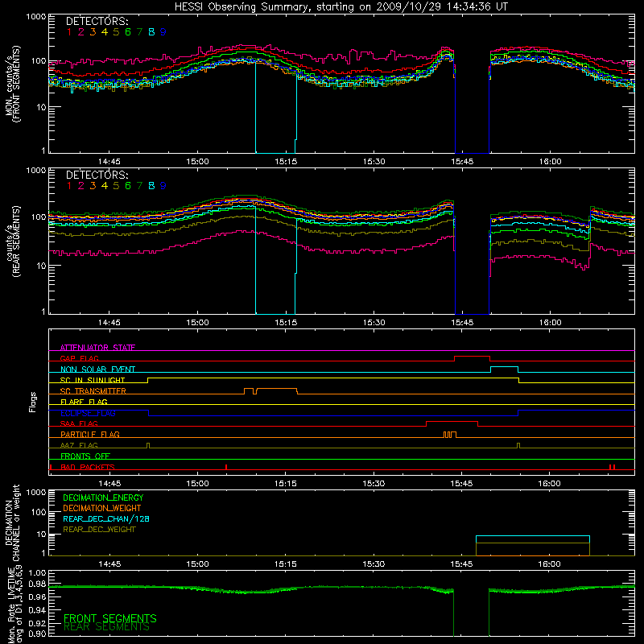The image size is (644, 644).
Task: Select pink detector 2 in front segments legend
Action: tap(81, 32)
